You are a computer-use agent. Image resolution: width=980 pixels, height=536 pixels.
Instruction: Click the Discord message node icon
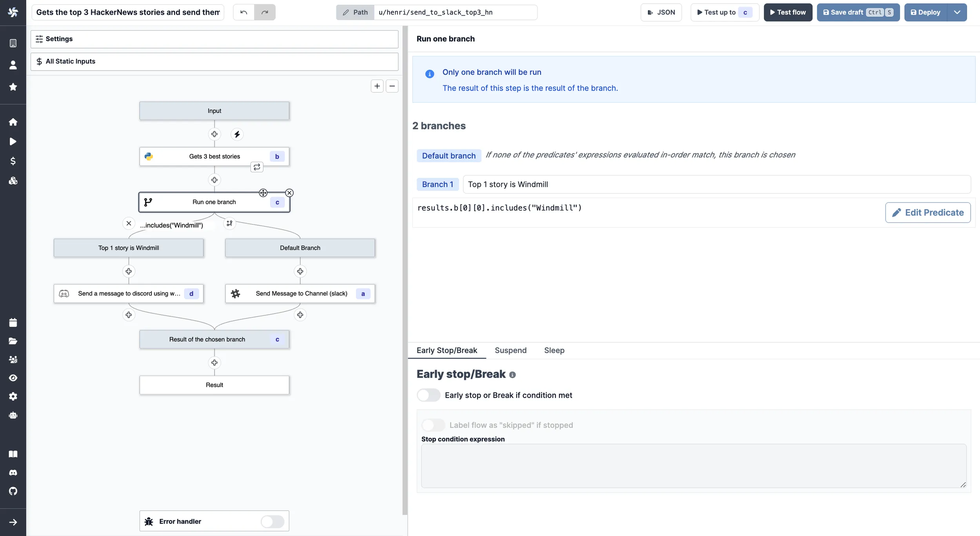64,293
